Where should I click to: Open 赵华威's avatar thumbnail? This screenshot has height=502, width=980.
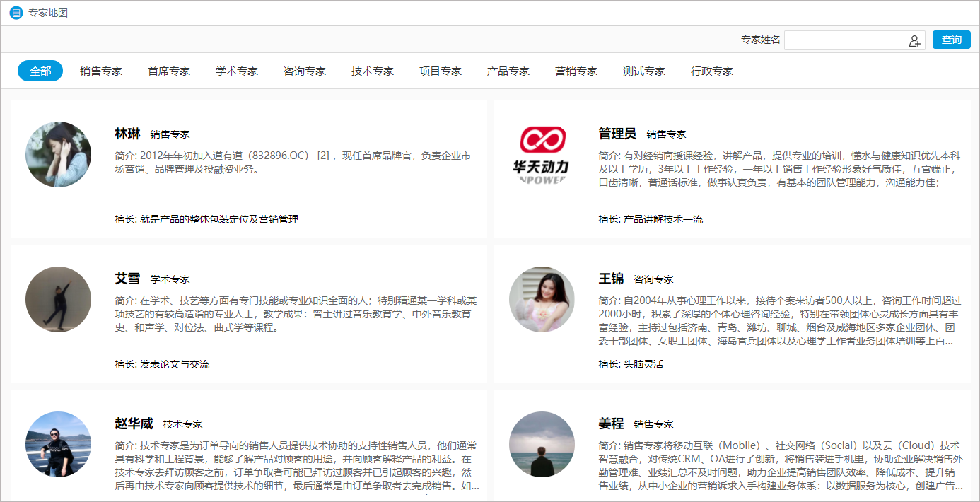58,445
